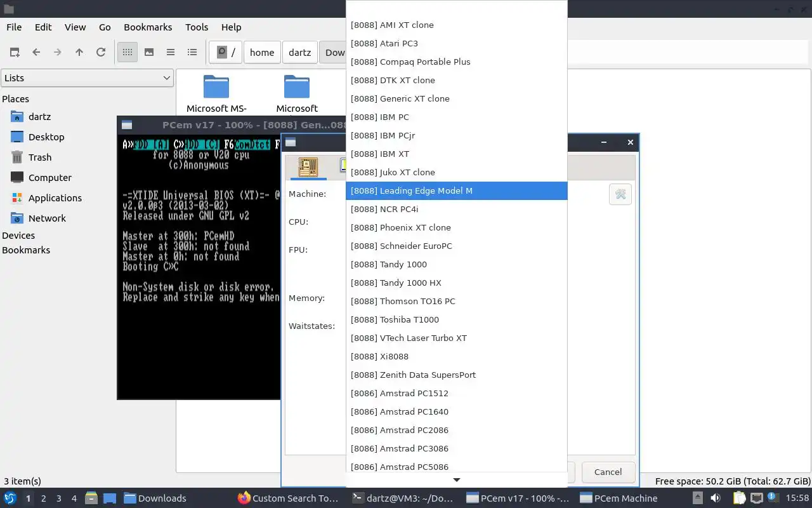Open file manager launcher in taskbar

pos(91,498)
